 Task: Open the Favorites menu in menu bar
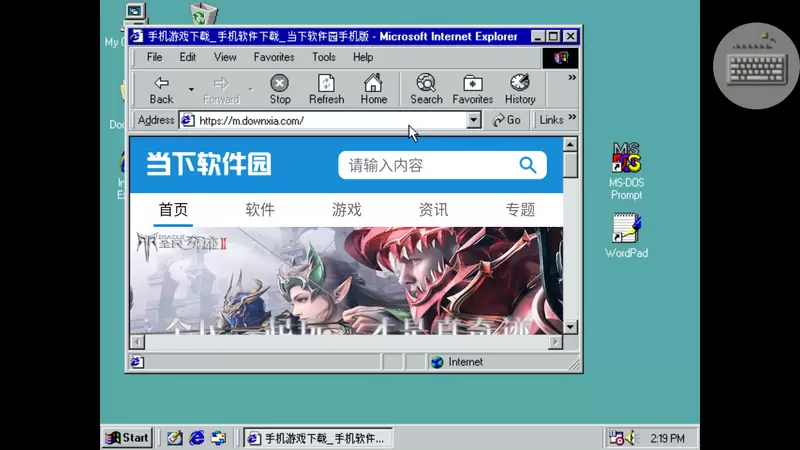(273, 57)
